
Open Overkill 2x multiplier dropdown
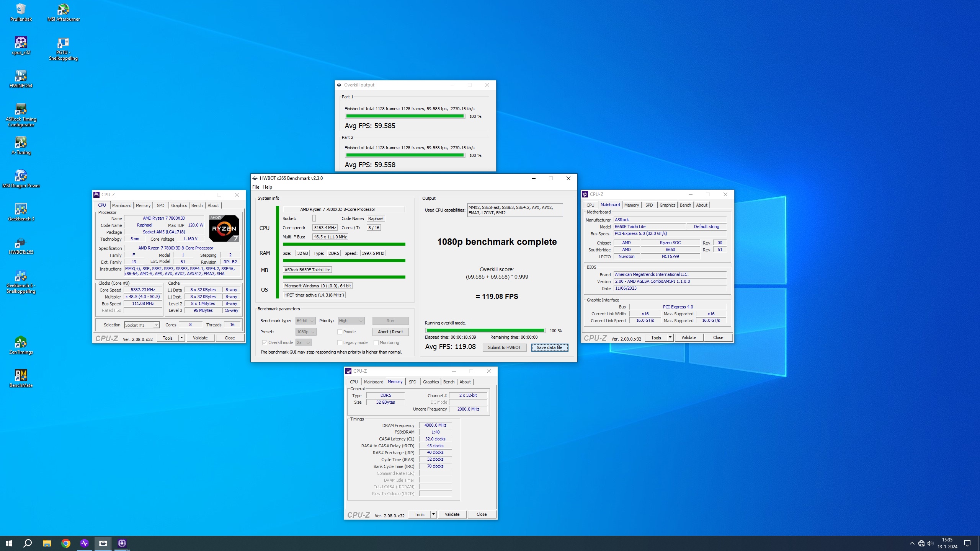pyautogui.click(x=304, y=342)
